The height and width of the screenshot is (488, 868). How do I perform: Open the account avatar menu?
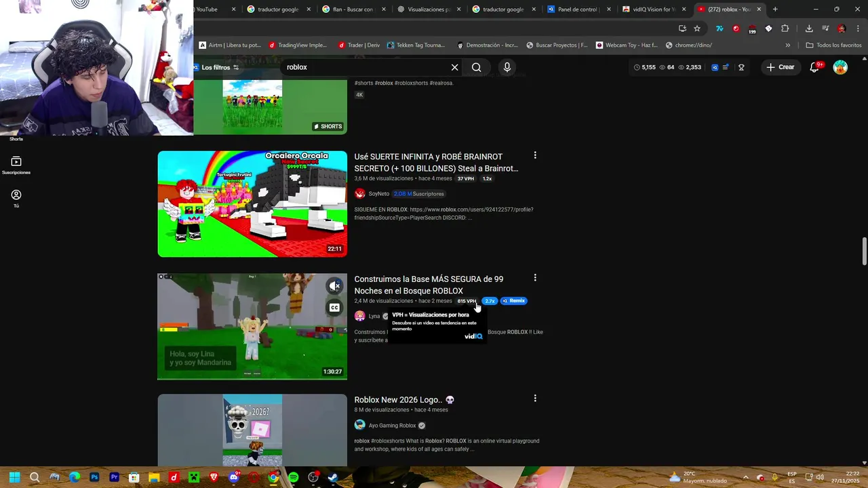pyautogui.click(x=840, y=67)
